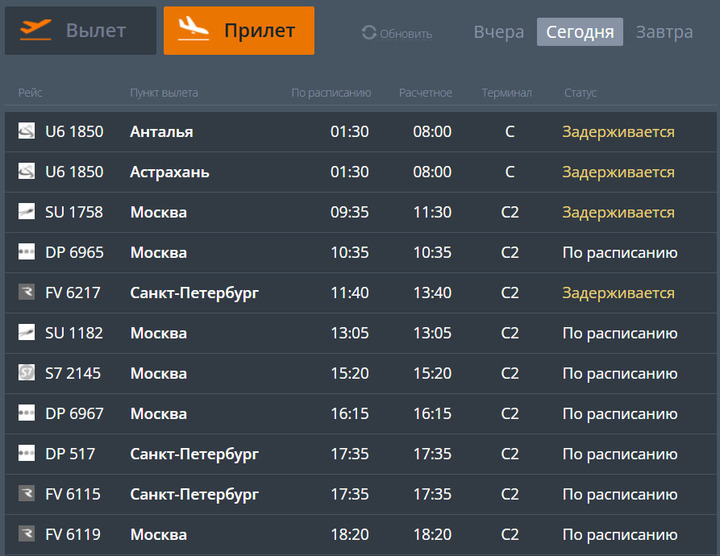Select the Сегодня day filter
720x556 pixels.
(580, 32)
